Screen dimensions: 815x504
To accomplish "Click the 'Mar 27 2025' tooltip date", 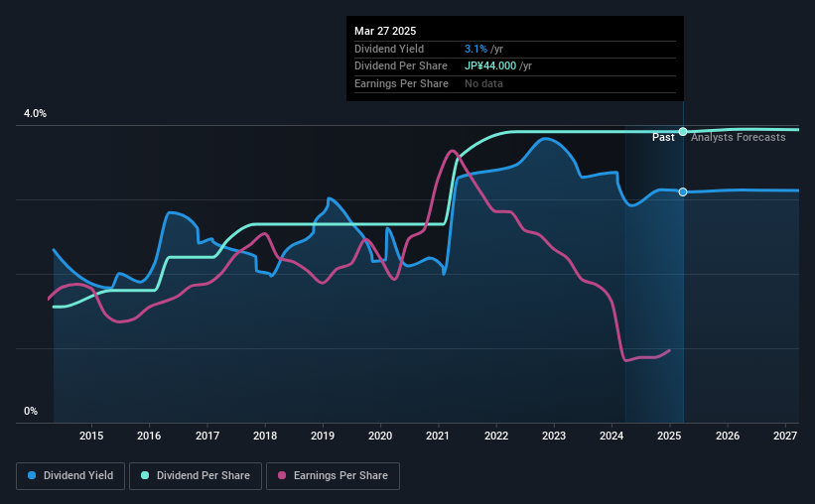I will click(385, 31).
